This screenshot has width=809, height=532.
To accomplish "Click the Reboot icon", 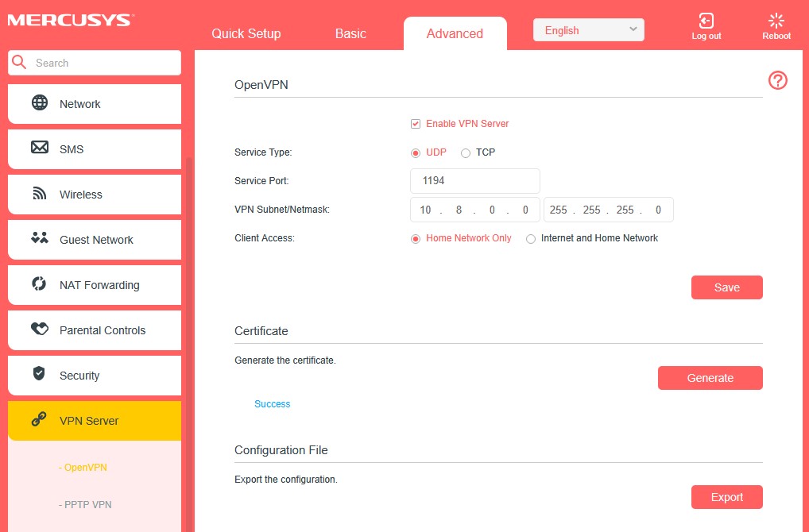I will pyautogui.click(x=776, y=21).
